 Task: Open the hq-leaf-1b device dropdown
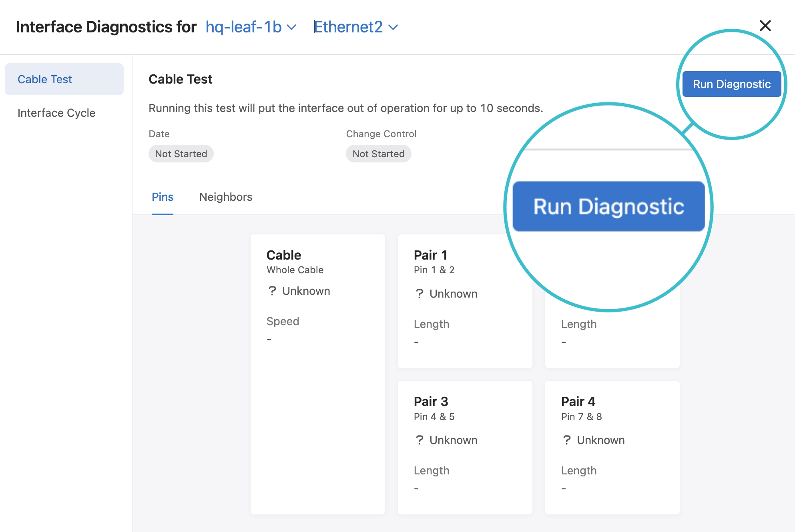244,27
